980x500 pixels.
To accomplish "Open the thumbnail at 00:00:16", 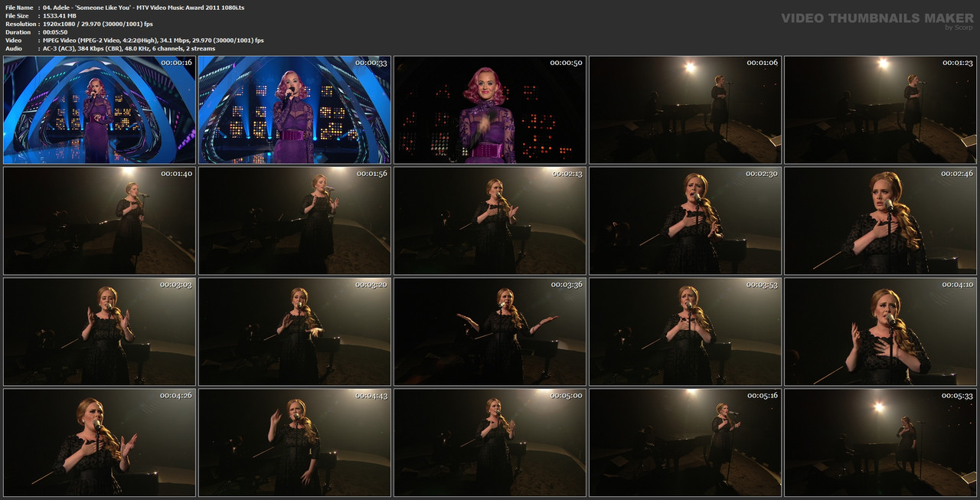I will pyautogui.click(x=100, y=109).
